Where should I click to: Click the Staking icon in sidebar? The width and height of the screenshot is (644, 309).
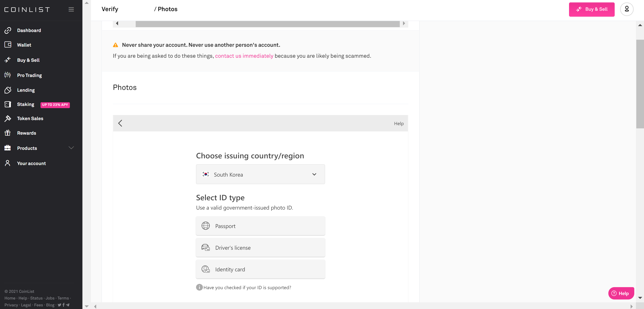click(x=8, y=104)
